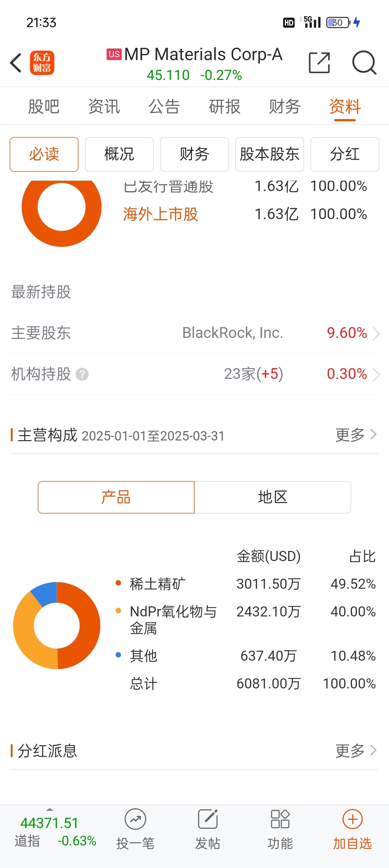Open 更多 next to 主营构成

[356, 435]
